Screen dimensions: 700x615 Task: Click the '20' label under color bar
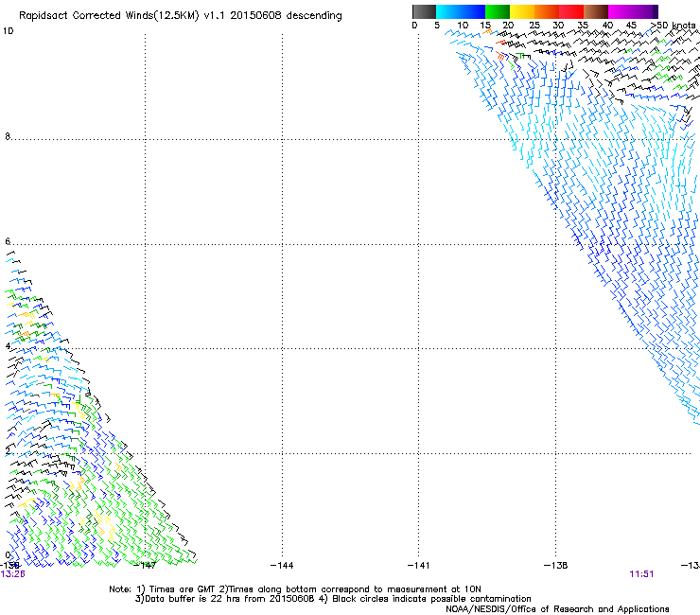click(x=509, y=26)
